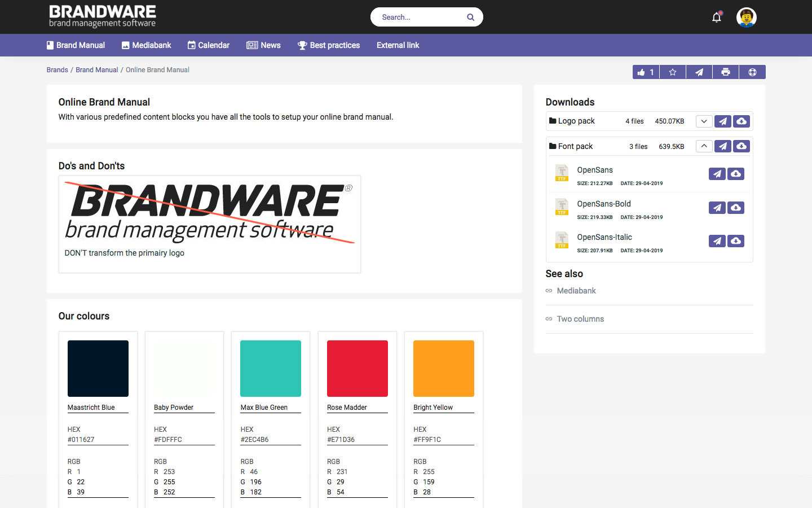The image size is (812, 508).
Task: Download the OpenSans file
Action: [736, 174]
